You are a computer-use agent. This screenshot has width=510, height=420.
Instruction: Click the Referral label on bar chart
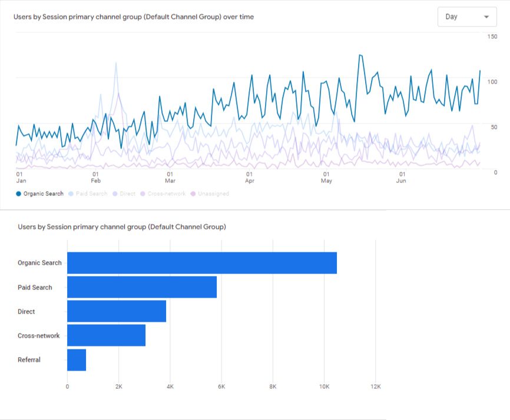29,360
